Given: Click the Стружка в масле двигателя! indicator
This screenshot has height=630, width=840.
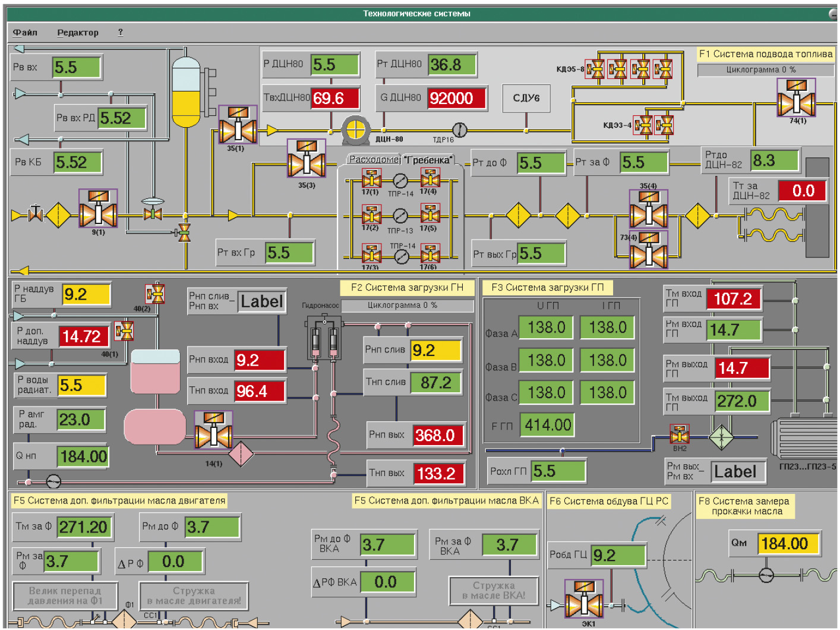Looking at the screenshot, I should 194,596.
